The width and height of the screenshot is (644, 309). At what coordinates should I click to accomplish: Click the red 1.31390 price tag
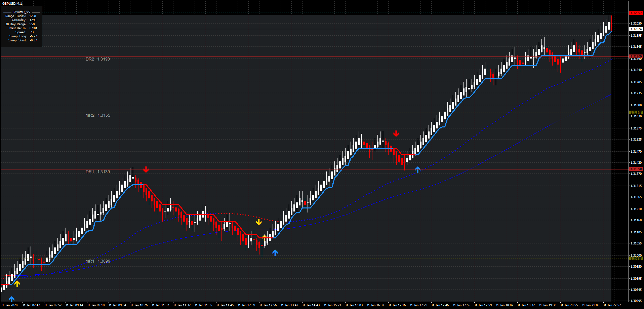636,169
